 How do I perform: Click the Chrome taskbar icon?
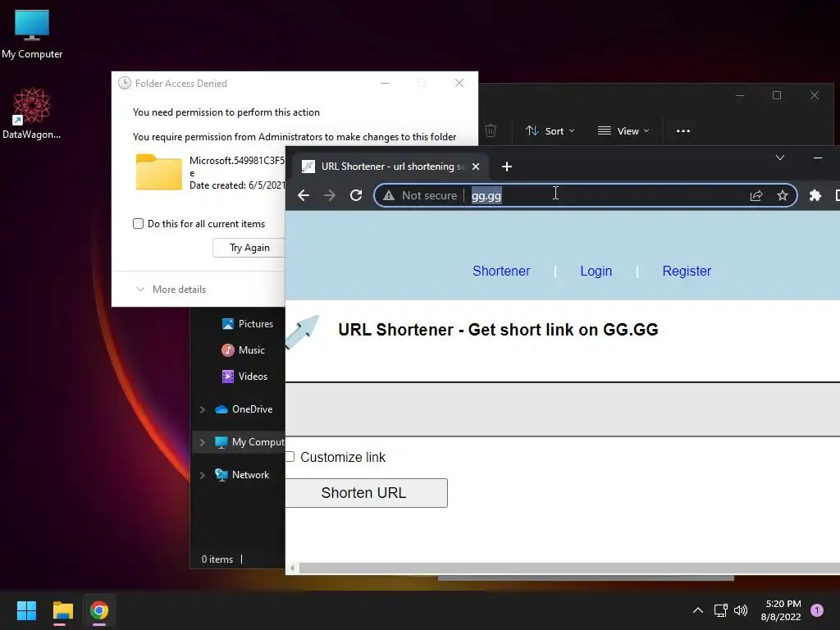coord(99,610)
